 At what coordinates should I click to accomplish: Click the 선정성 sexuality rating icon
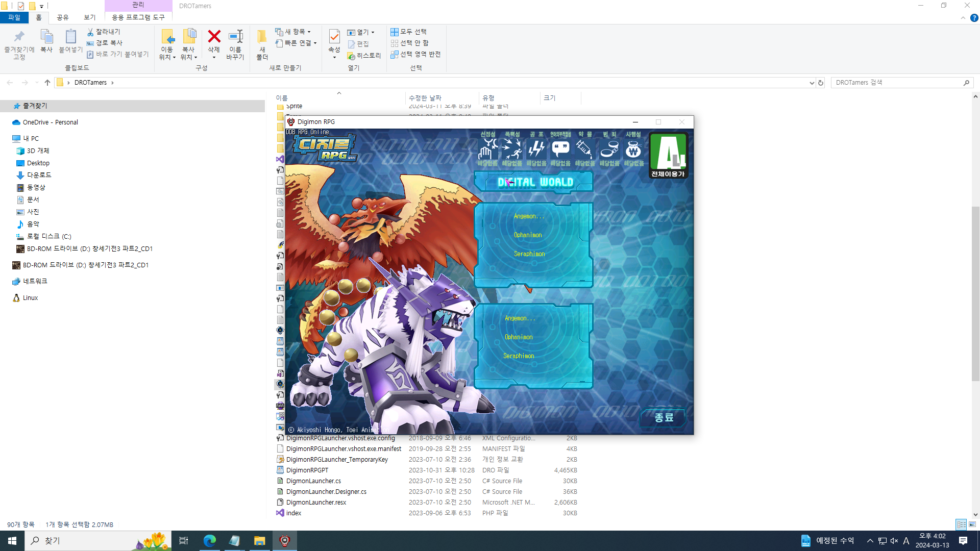tap(487, 149)
